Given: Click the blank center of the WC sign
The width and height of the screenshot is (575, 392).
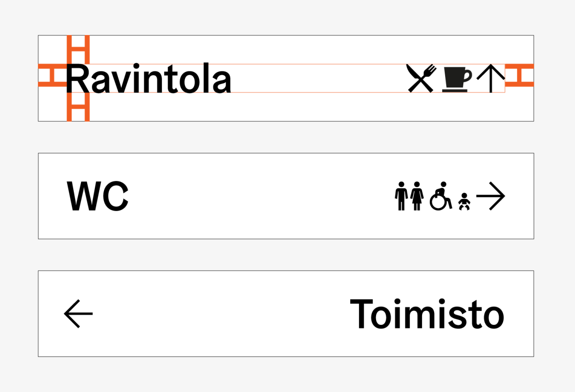Looking at the screenshot, I should coord(259,196).
